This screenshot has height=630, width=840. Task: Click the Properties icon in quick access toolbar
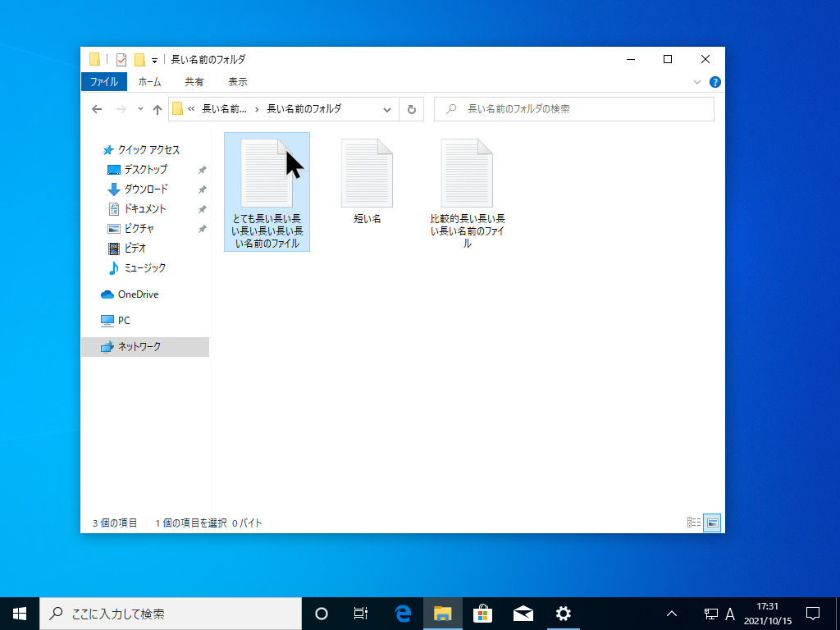[121, 59]
